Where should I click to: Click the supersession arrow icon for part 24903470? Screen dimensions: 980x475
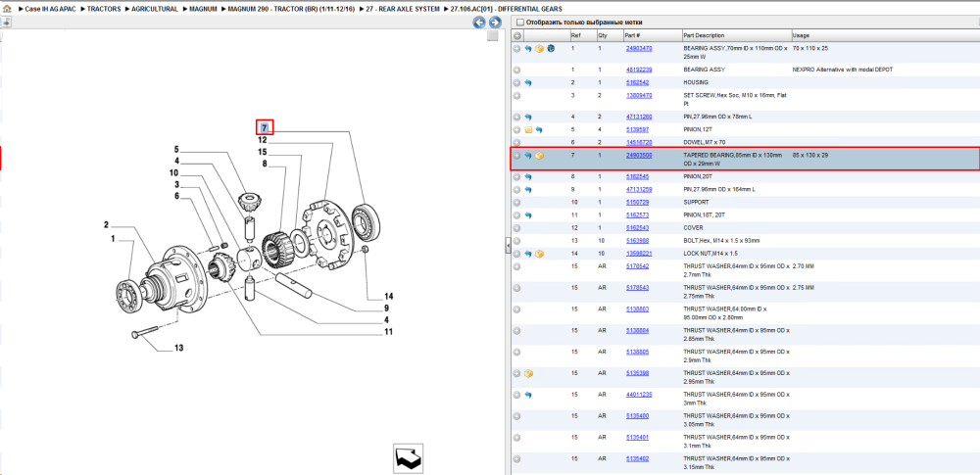(x=528, y=49)
